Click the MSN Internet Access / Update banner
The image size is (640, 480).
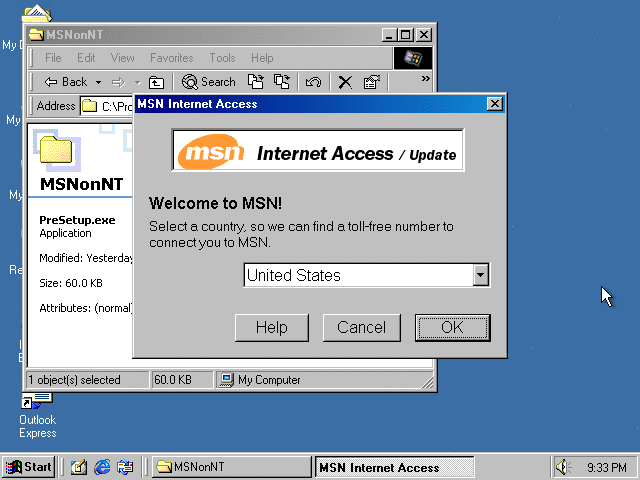coord(318,150)
